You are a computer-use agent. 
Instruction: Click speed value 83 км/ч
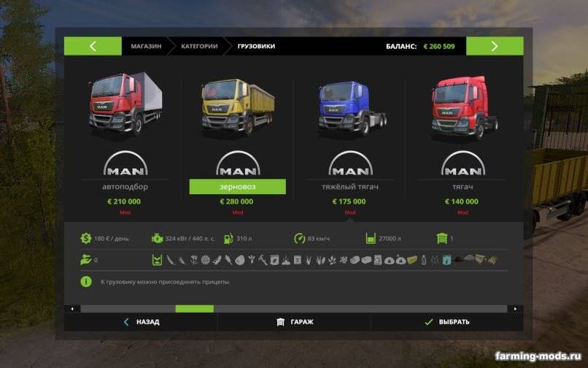[x=318, y=239]
